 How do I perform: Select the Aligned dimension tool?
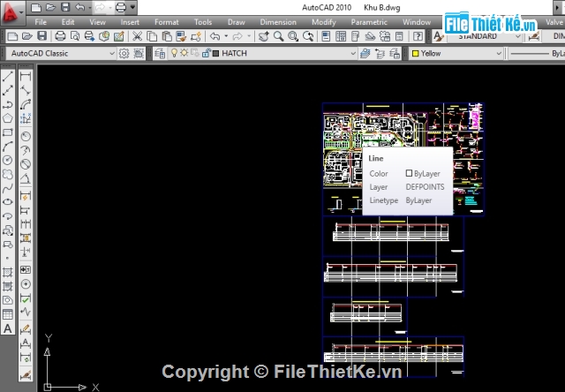point(26,90)
